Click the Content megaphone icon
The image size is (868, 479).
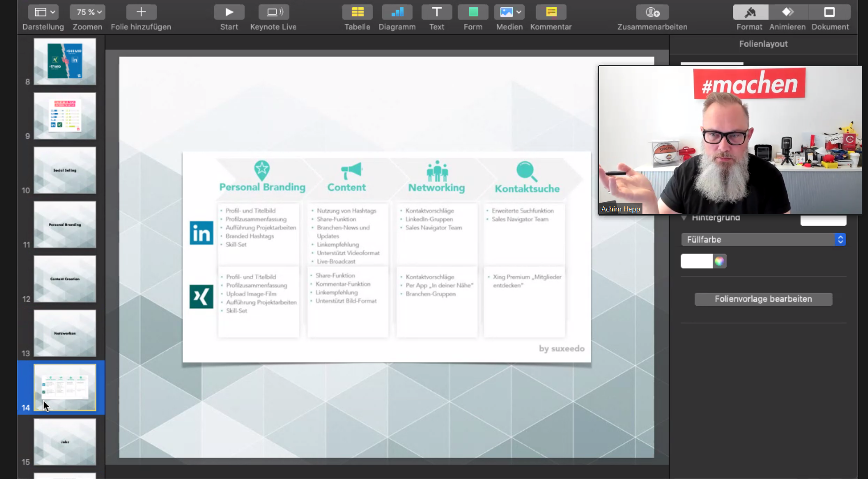tap(351, 171)
